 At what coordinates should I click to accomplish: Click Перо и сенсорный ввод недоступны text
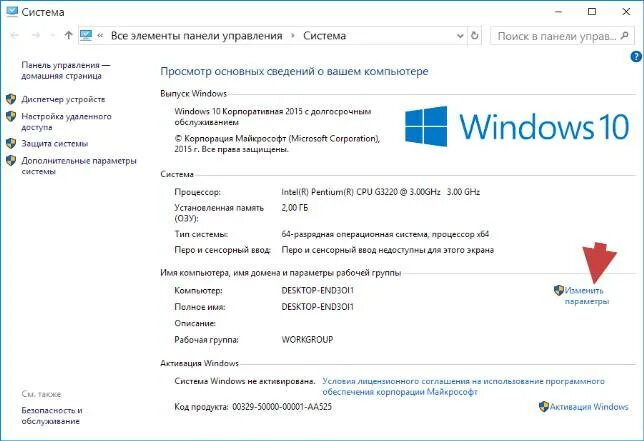tap(388, 250)
